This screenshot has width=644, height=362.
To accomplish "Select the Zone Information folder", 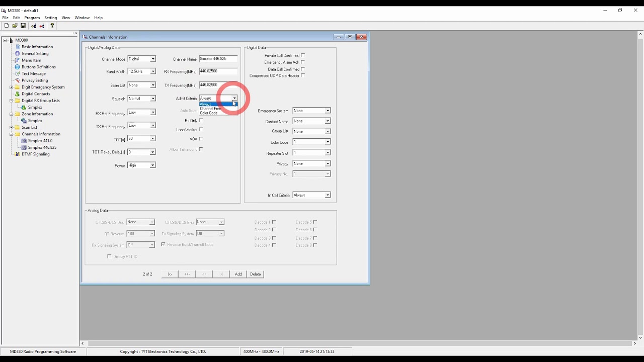I will 37,114.
